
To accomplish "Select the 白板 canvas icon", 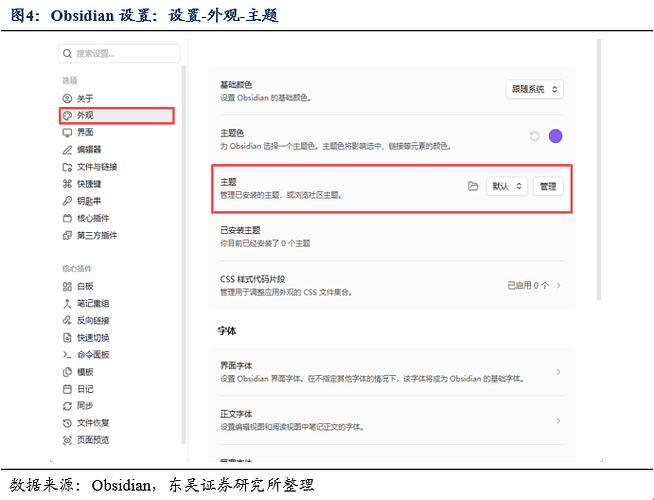I will click(x=67, y=286).
